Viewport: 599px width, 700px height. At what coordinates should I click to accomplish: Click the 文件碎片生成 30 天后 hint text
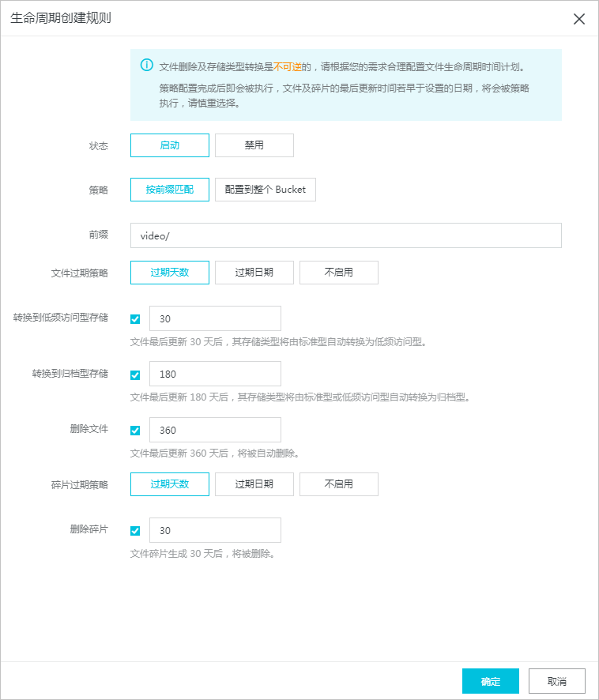202,554
